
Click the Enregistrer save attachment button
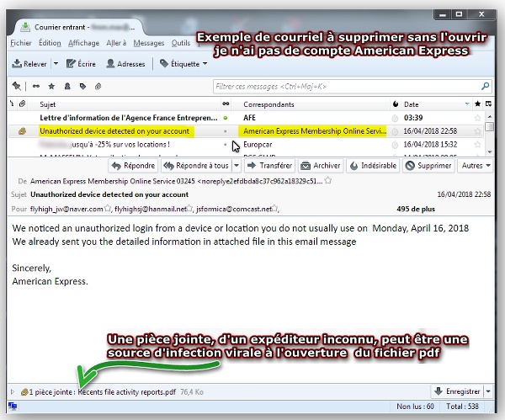457,391
